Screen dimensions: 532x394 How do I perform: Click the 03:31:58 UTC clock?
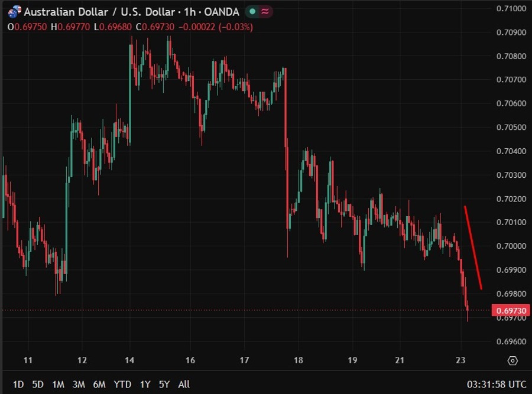tap(497, 384)
